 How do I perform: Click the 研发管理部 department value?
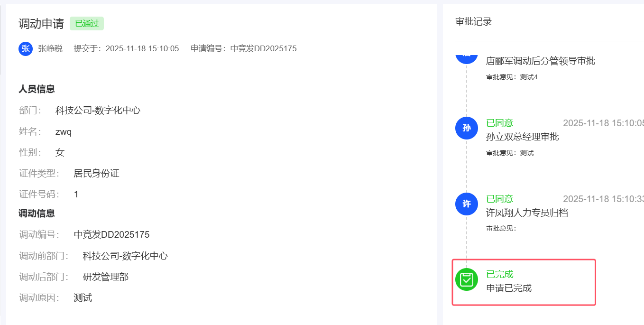106,277
